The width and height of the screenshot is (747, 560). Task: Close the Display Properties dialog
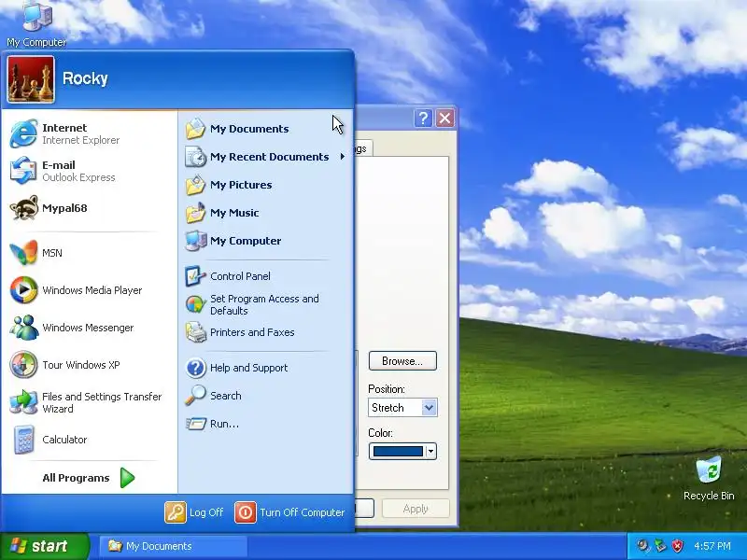pyautogui.click(x=445, y=119)
